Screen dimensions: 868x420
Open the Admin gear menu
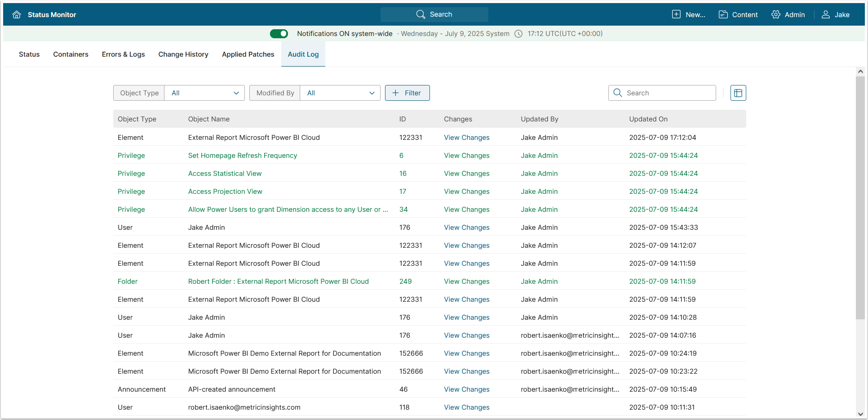point(776,14)
